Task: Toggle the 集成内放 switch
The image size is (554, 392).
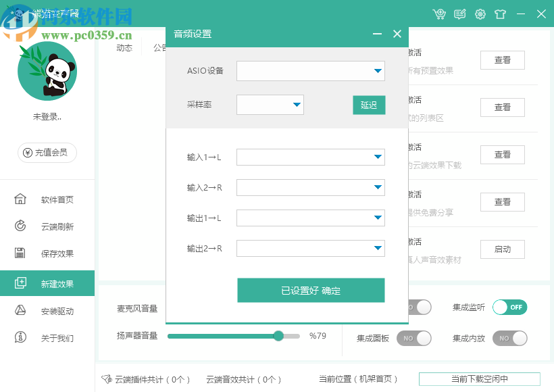Action: click(509, 338)
